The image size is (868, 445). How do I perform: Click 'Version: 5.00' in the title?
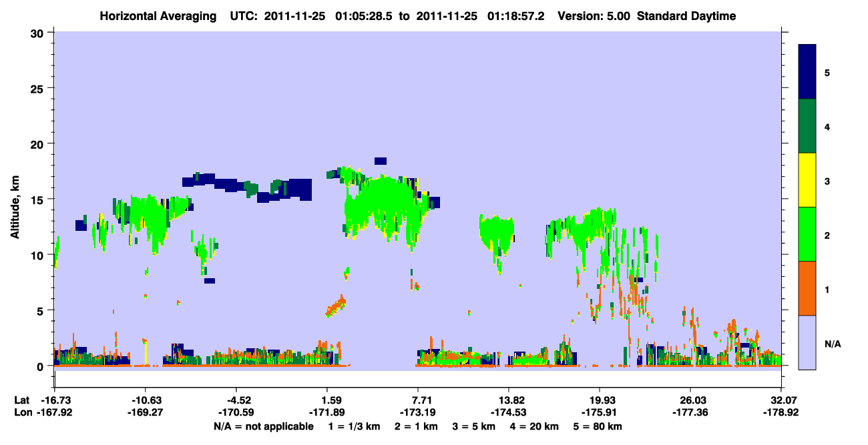[x=594, y=16]
